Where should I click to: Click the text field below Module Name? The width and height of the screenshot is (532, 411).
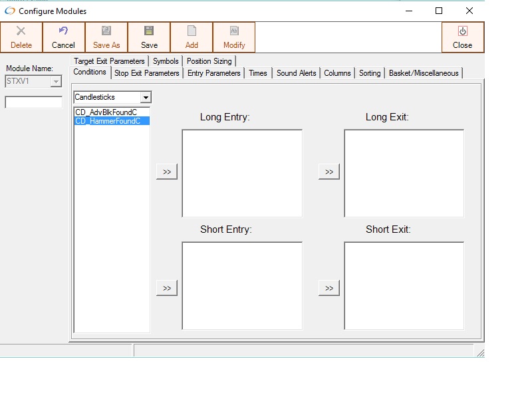click(33, 102)
